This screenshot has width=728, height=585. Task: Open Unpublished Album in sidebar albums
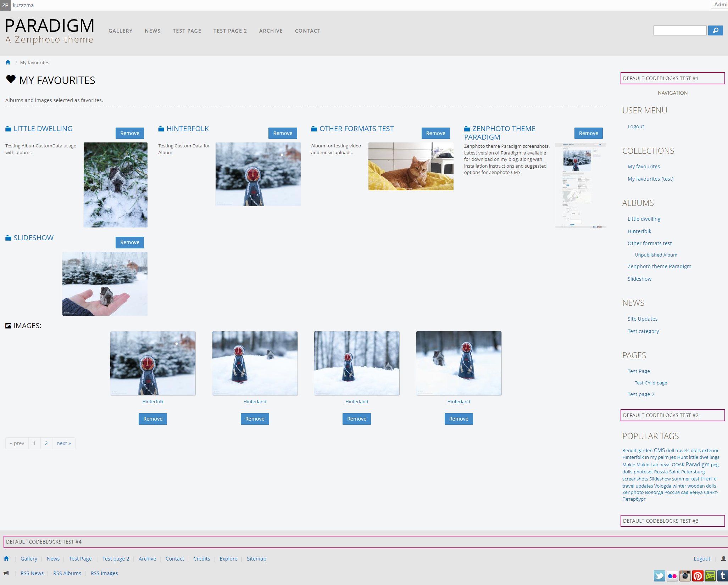click(x=656, y=255)
